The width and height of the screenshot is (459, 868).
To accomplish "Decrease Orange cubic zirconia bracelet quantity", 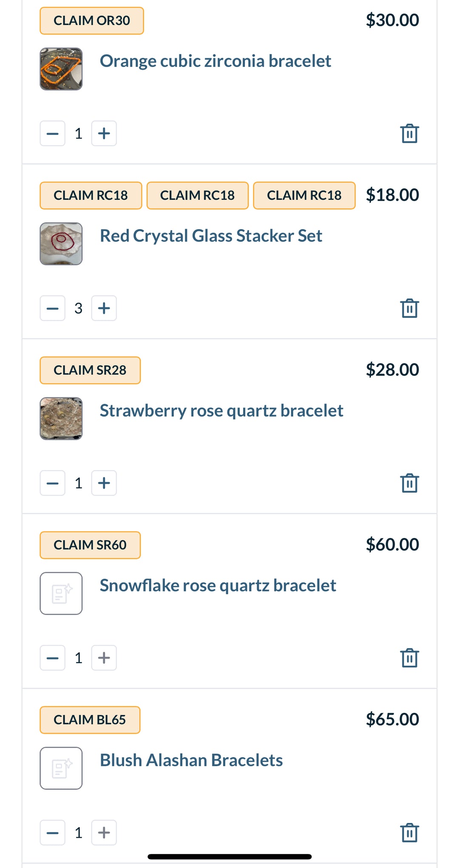I will (x=53, y=133).
